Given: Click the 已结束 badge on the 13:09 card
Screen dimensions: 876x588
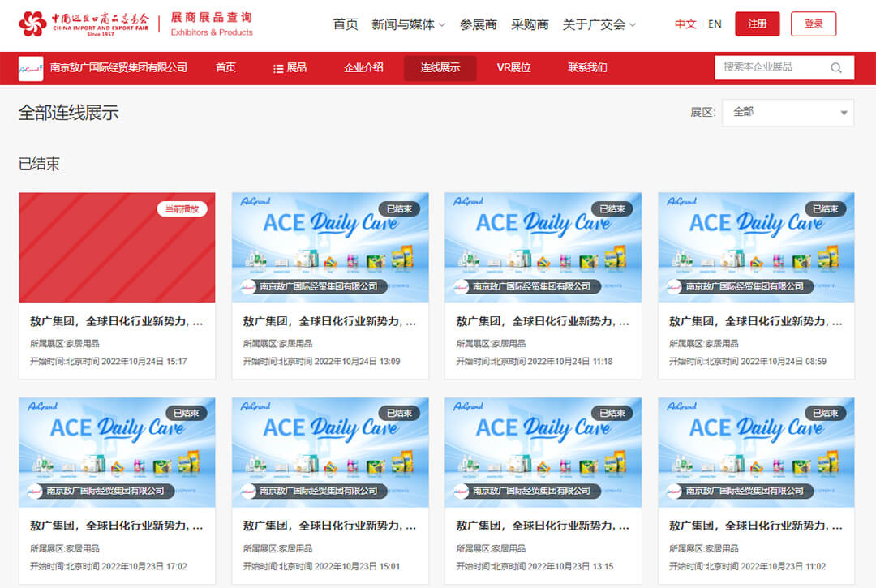Looking at the screenshot, I should pos(399,209).
